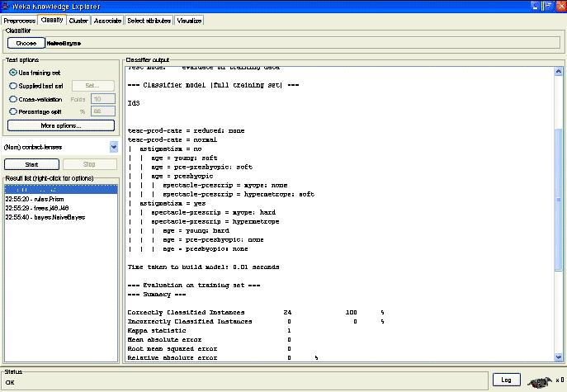The image size is (567, 392).
Task: Click the Incorrectly Classified Instances line
Action: 256,321
